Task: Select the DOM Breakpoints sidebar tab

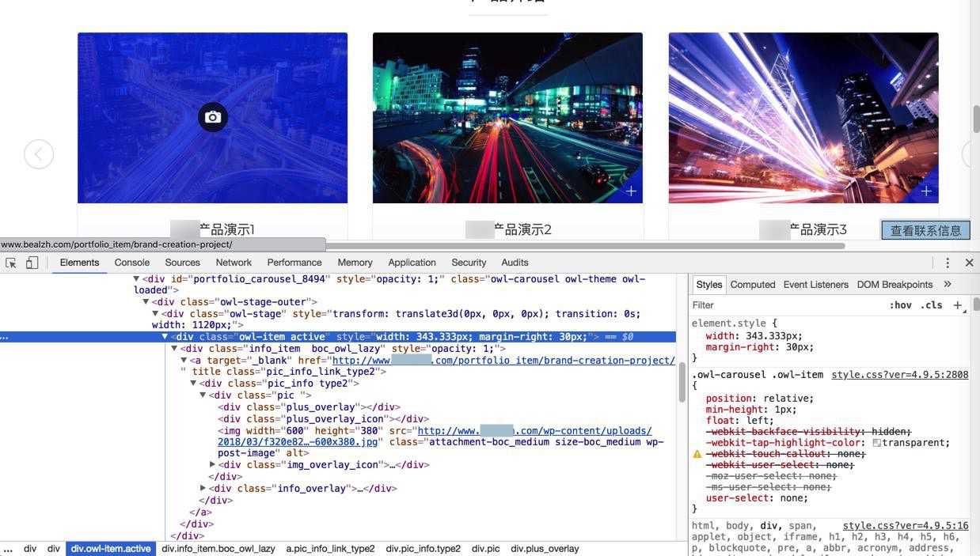Action: [895, 285]
